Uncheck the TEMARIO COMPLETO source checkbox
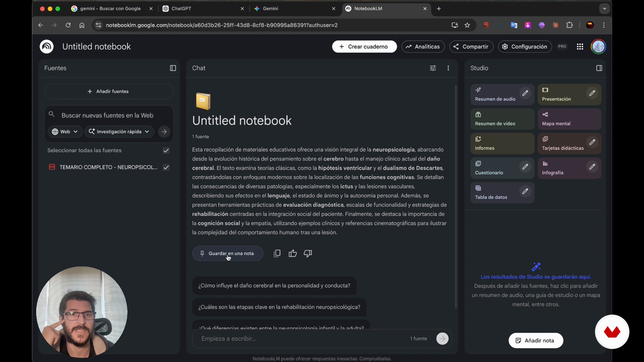This screenshot has height=362, width=644. [166, 167]
